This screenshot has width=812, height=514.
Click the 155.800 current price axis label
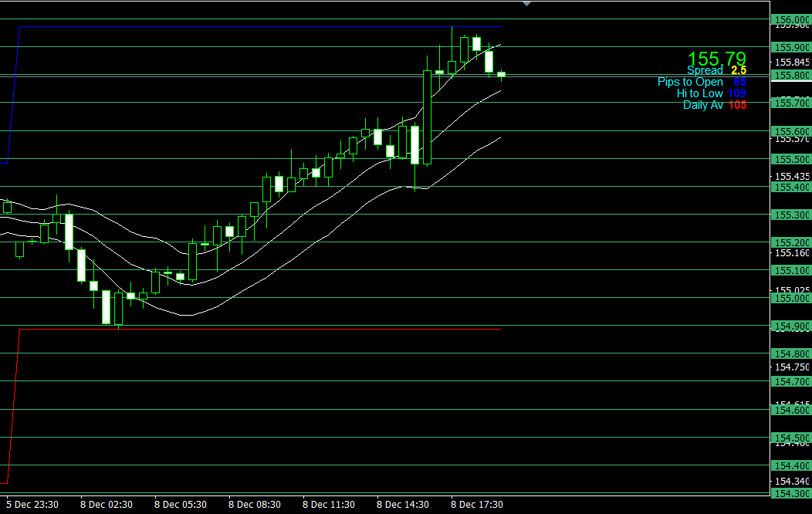(790, 76)
